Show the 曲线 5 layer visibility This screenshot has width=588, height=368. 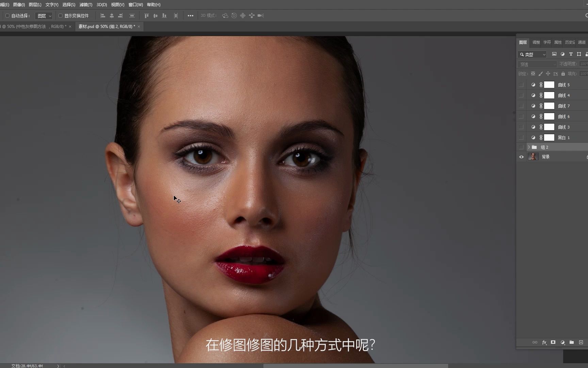pyautogui.click(x=521, y=85)
